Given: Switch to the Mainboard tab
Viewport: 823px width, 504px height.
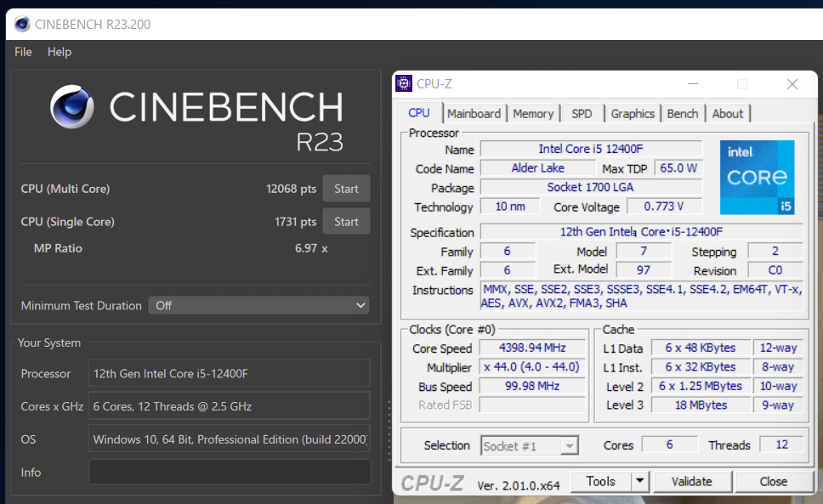Looking at the screenshot, I should pyautogui.click(x=474, y=114).
